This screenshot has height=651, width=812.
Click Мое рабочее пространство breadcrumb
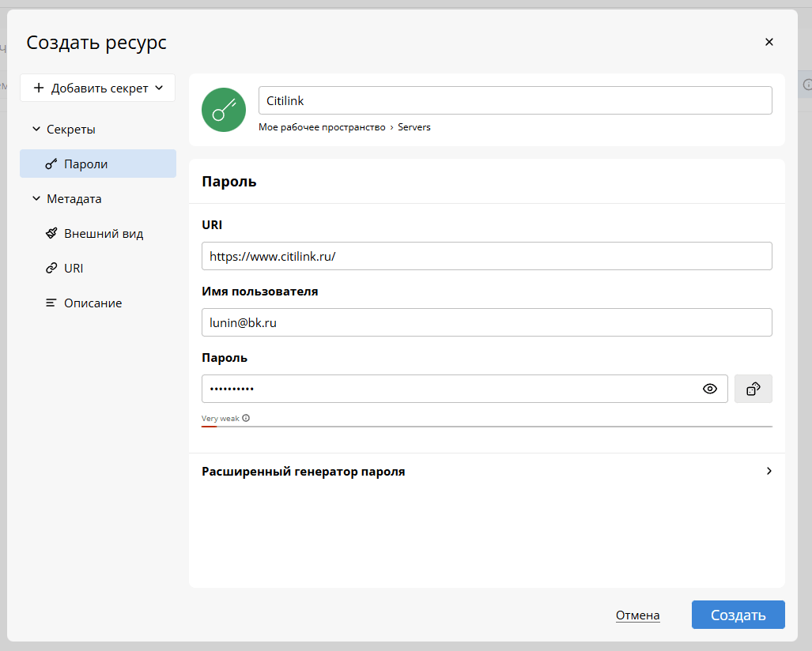click(322, 127)
